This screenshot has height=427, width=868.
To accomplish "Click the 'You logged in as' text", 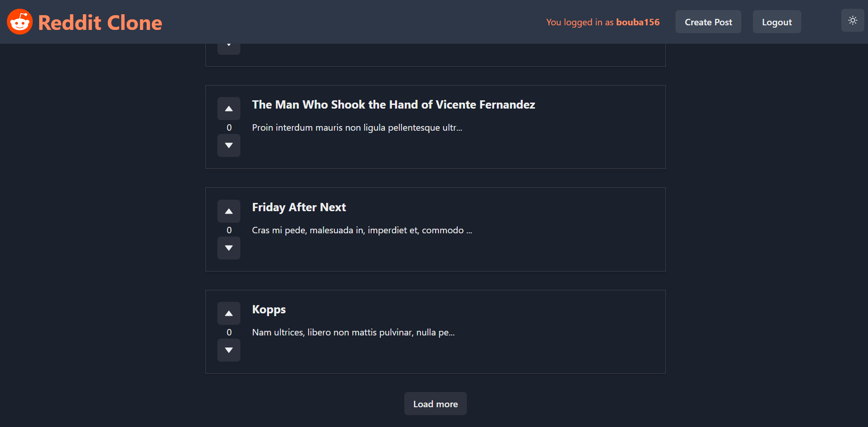I will pyautogui.click(x=580, y=22).
